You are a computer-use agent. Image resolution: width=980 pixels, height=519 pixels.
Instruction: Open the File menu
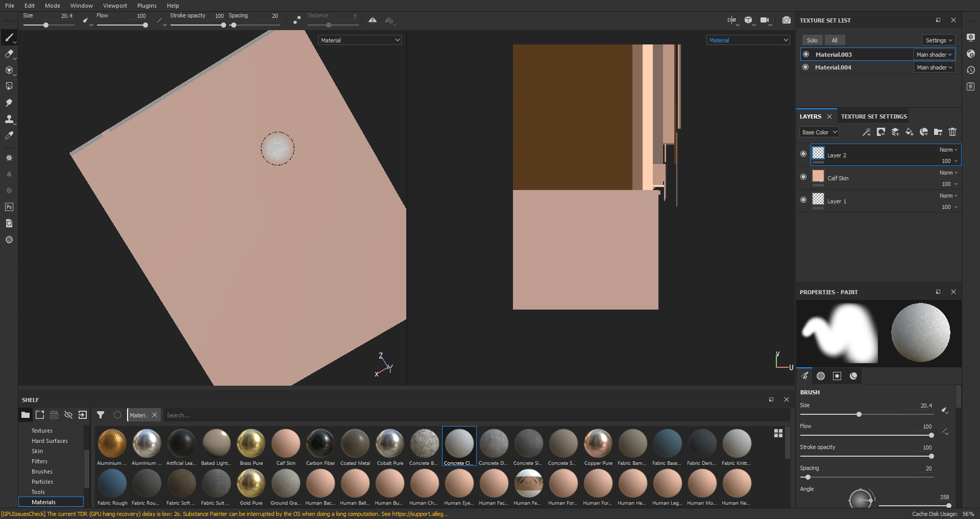tap(10, 6)
